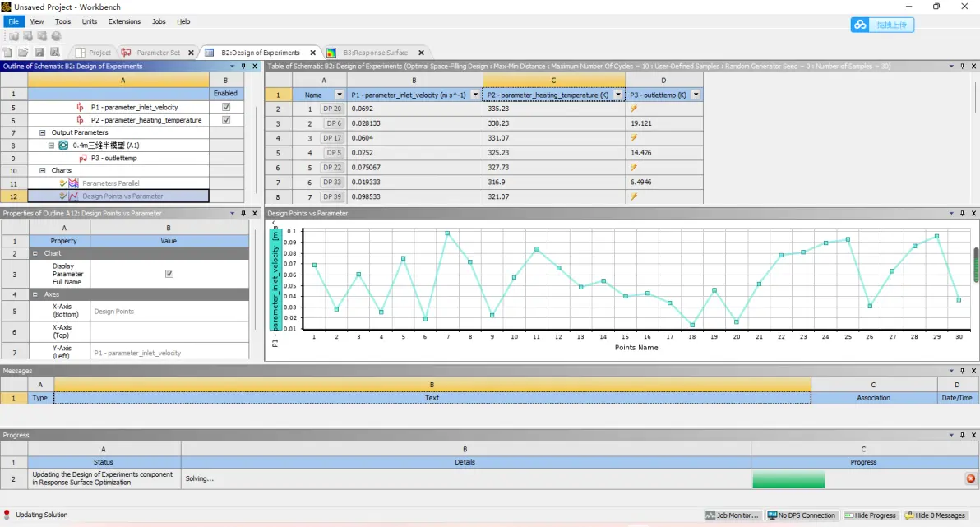Click the Open folder icon in the toolbar

pos(23,53)
